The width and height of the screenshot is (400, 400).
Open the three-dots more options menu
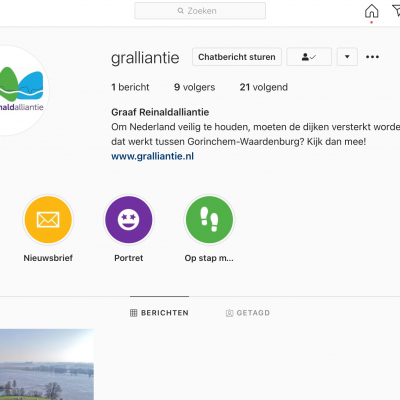tap(372, 57)
